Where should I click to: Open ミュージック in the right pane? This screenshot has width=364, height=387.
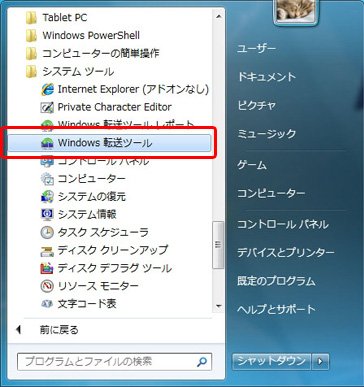[266, 134]
